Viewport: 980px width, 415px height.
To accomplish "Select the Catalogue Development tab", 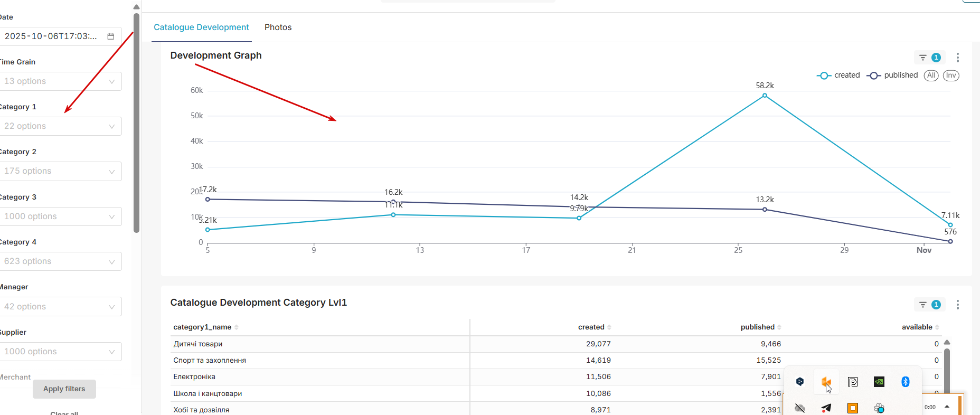I will pos(201,27).
